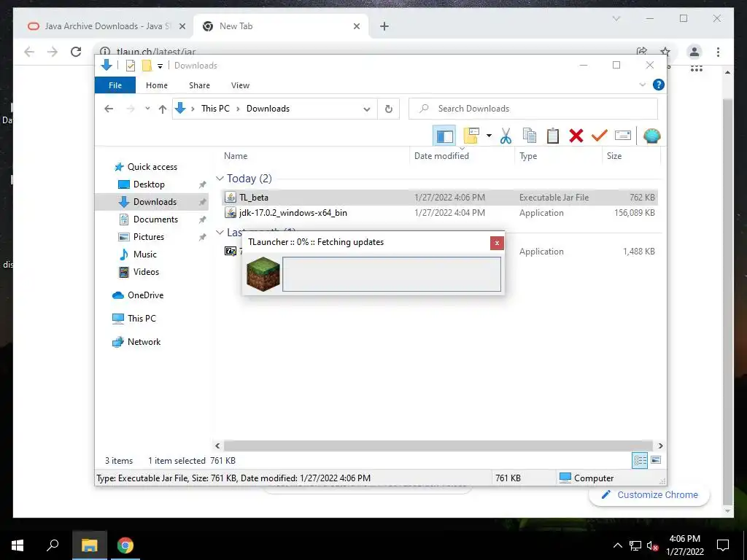Select Music in navigation pane
This screenshot has width=747, height=560.
(145, 254)
